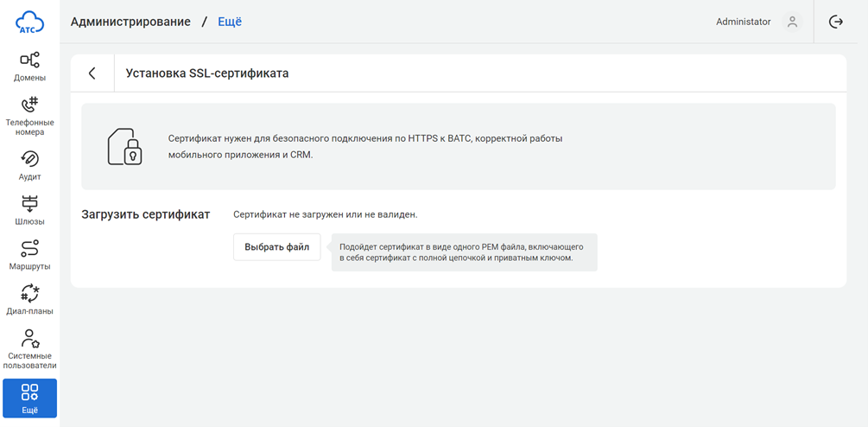Navigate to Диал-планы section
This screenshot has height=427, width=868.
[29, 300]
